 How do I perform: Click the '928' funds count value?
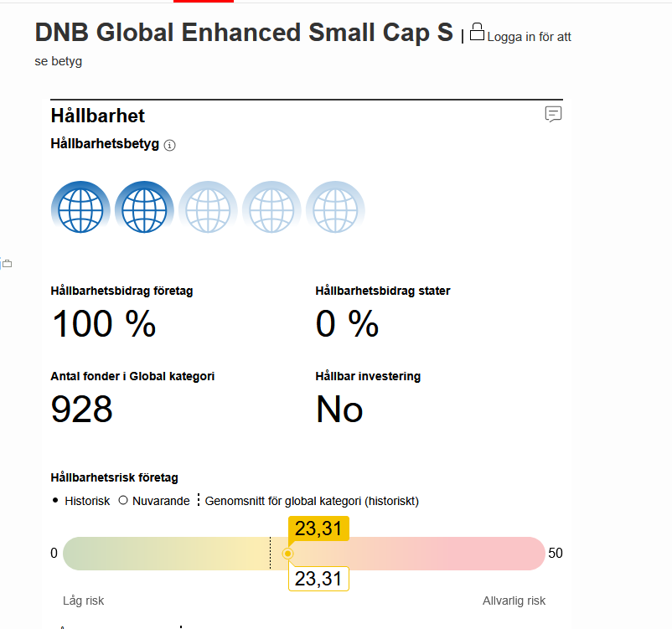point(82,410)
